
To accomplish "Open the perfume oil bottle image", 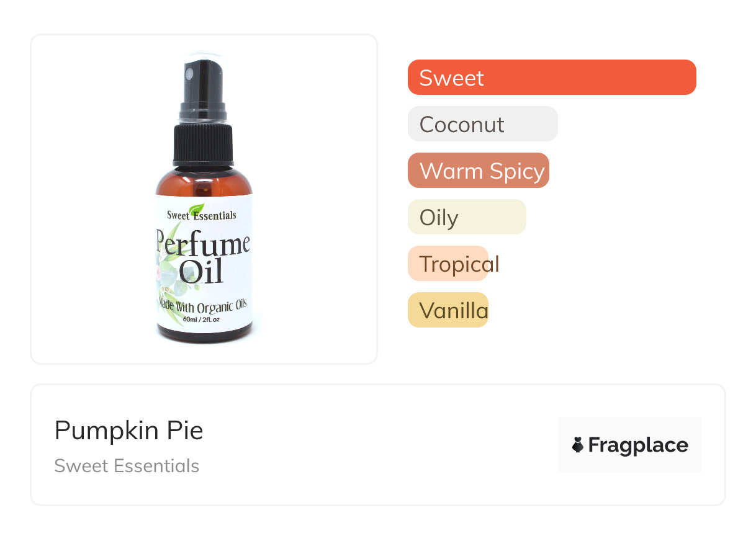I will [204, 200].
